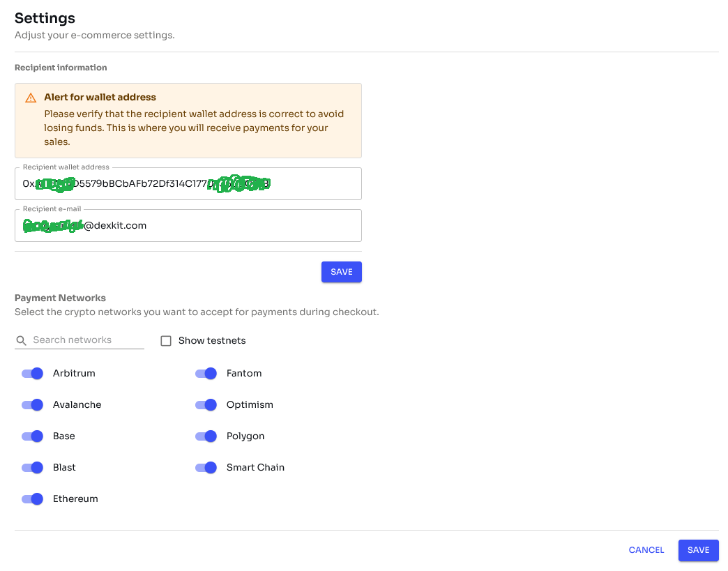728x571 pixels.
Task: Toggle the Arbitrum network switch
Action: click(x=33, y=374)
